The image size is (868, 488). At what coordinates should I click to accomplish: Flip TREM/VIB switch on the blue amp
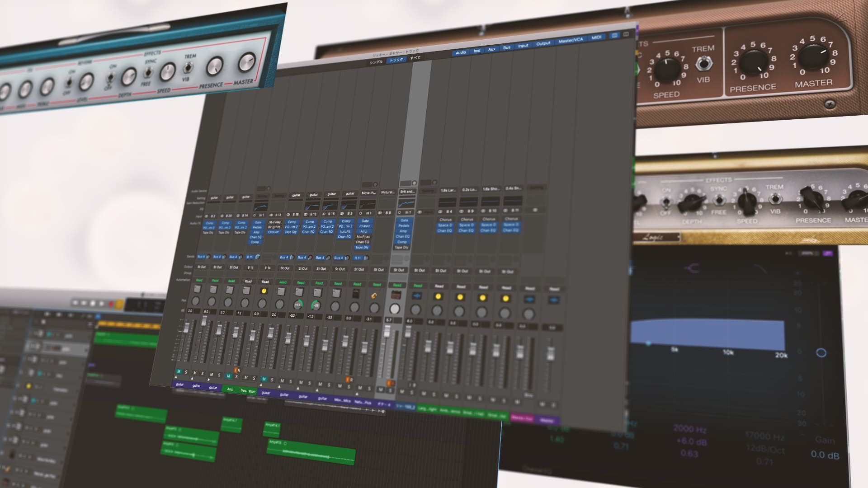(188, 68)
